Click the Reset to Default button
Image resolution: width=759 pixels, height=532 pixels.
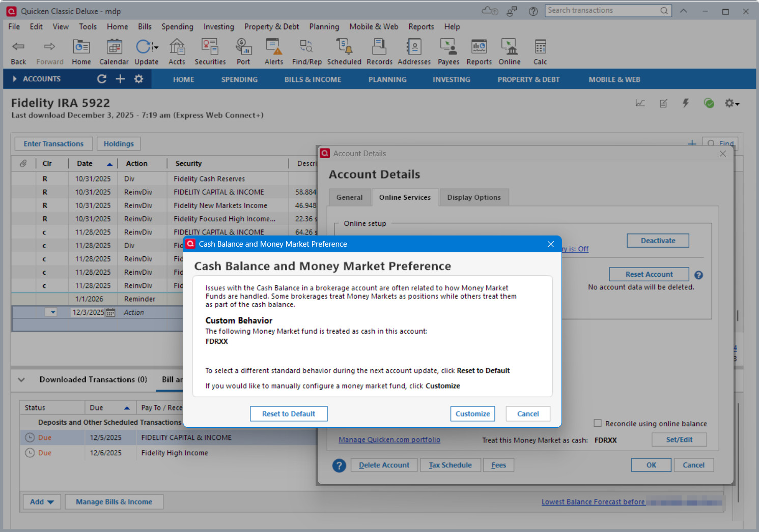289,414
